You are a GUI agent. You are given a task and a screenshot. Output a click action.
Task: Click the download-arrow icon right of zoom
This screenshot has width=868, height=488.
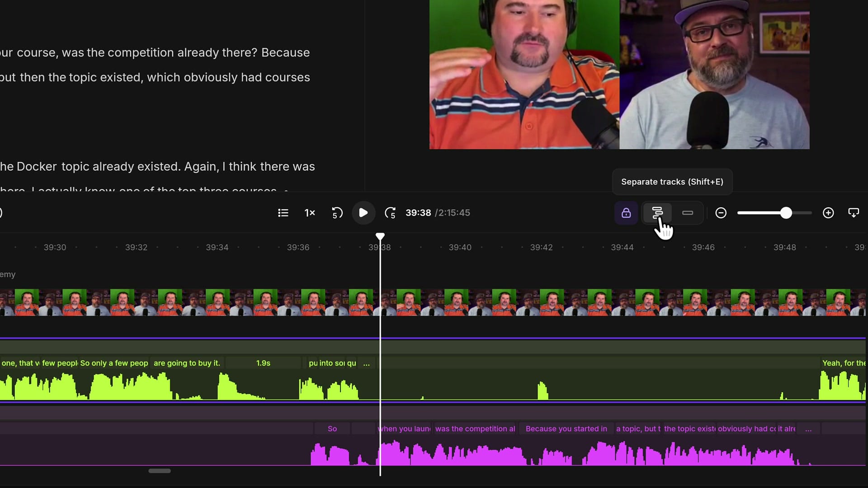[854, 213]
